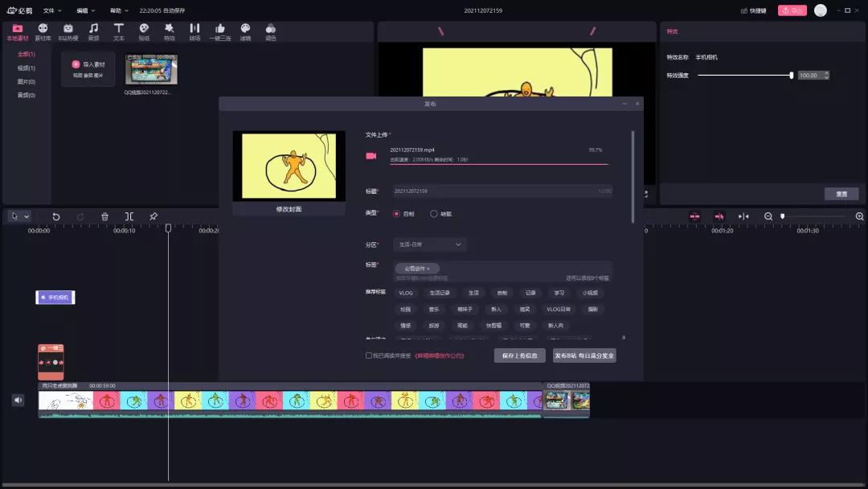The height and width of the screenshot is (489, 868).
Task: Check the agreement checkbox in the publish dialog
Action: tap(368, 355)
